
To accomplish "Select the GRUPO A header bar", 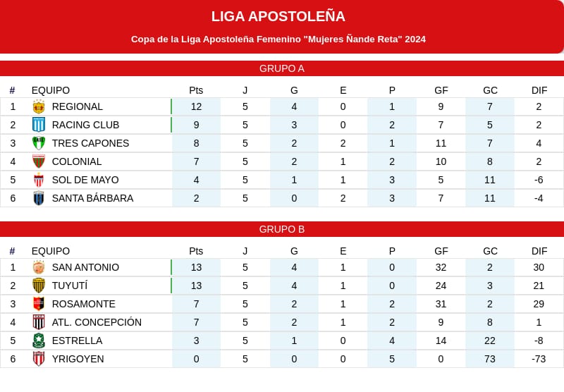I will [282, 68].
